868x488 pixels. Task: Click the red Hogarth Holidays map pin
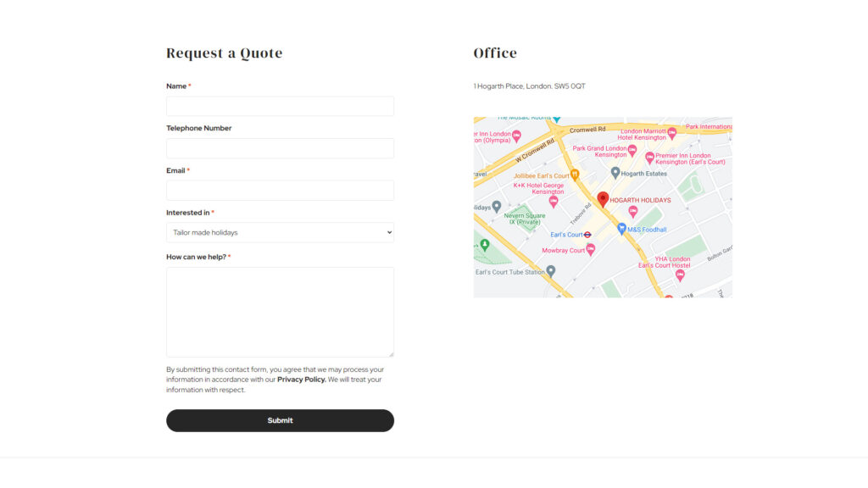[603, 199]
